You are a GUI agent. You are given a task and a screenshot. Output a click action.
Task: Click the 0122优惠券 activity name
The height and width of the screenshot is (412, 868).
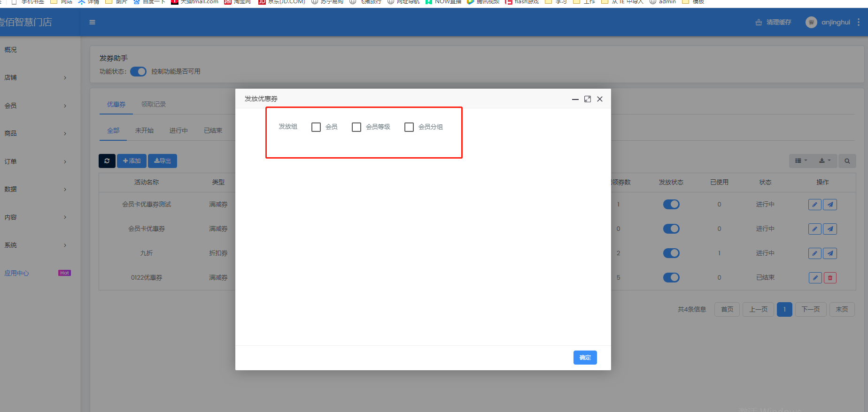(147, 278)
